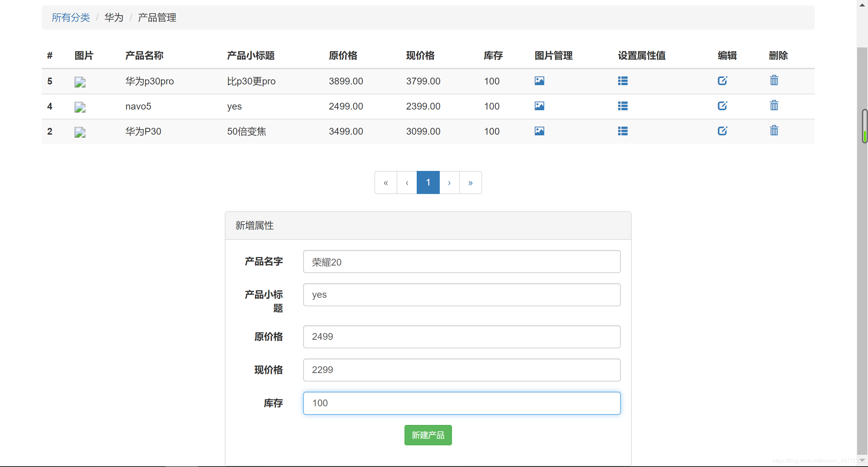Screen dimensions: 868x467
Task: Go to the previous page with ‹
Action: [x=407, y=182]
